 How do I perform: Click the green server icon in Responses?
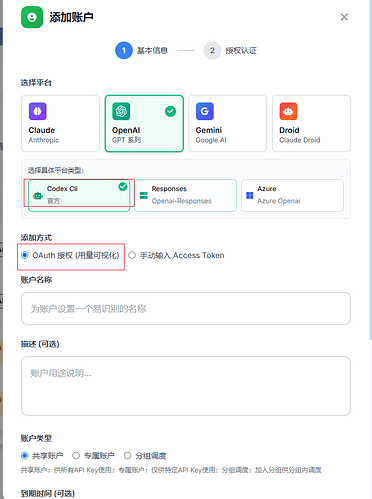(144, 195)
